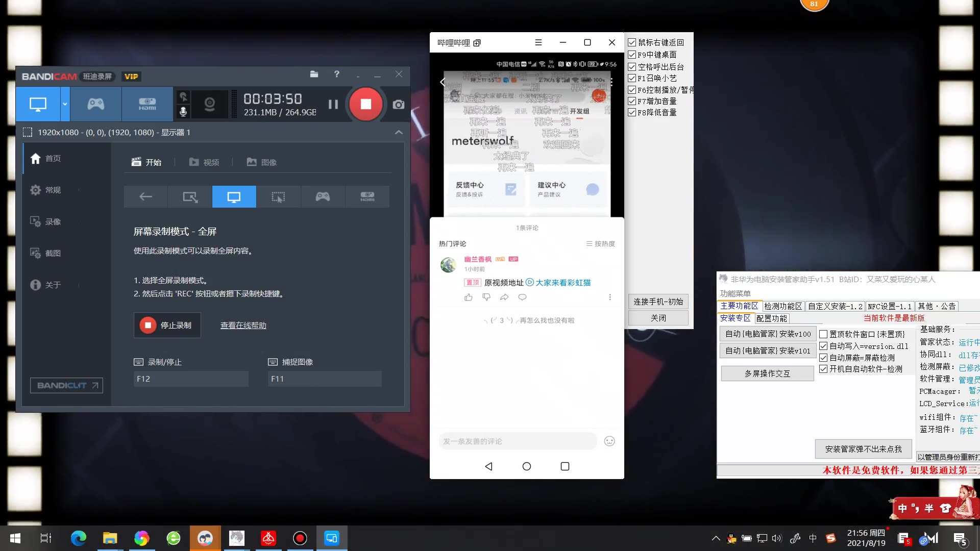Collapse the 1920x1080 display info bar

click(399, 132)
